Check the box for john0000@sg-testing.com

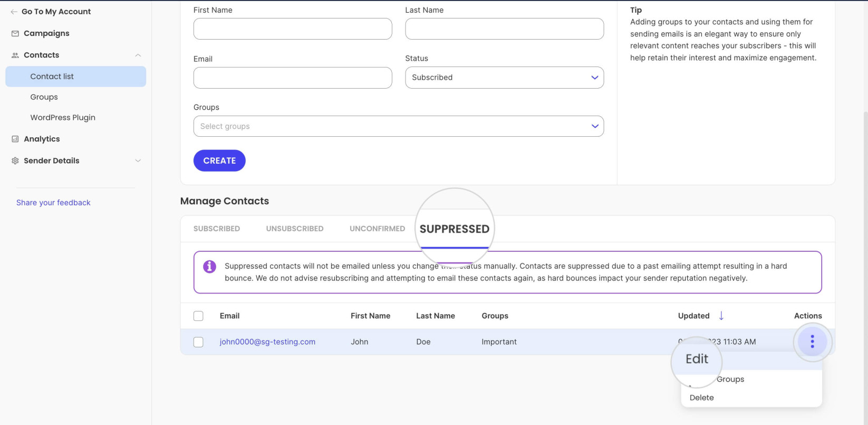[198, 342]
